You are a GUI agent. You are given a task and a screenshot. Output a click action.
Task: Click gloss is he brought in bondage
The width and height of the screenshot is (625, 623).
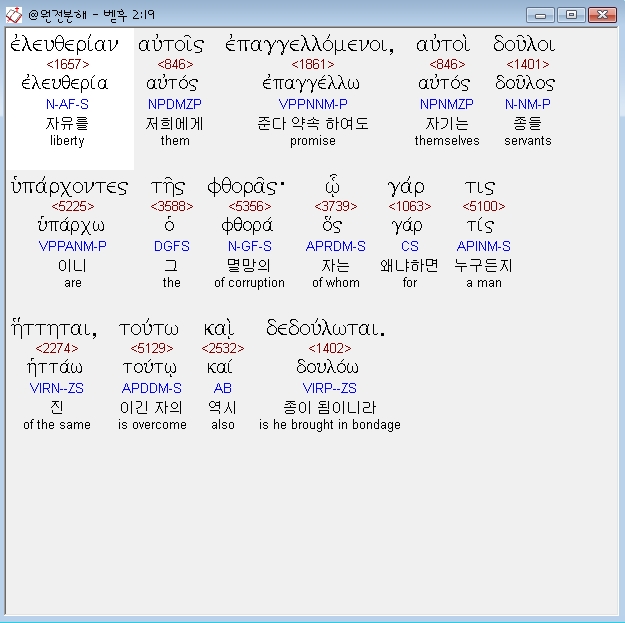click(x=330, y=425)
